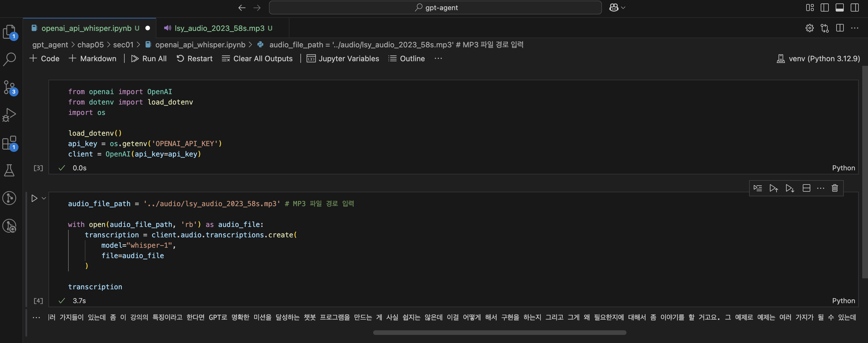Open the Testing flask view
The image size is (868, 343).
[10, 170]
